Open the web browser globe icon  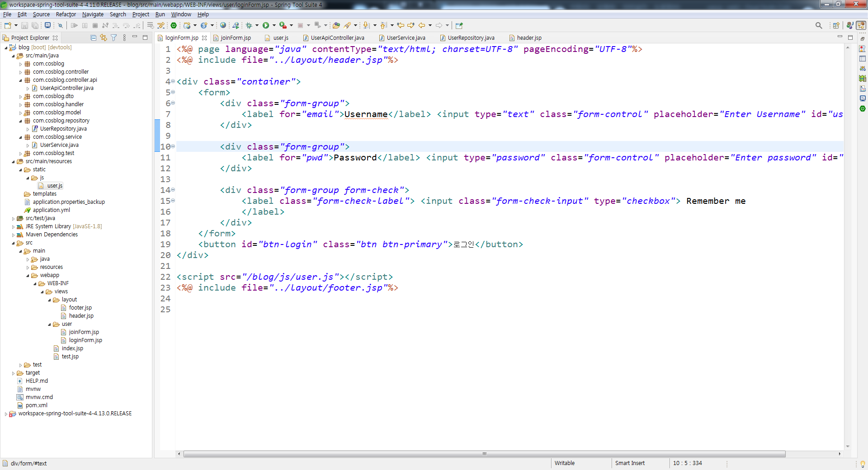click(x=223, y=25)
